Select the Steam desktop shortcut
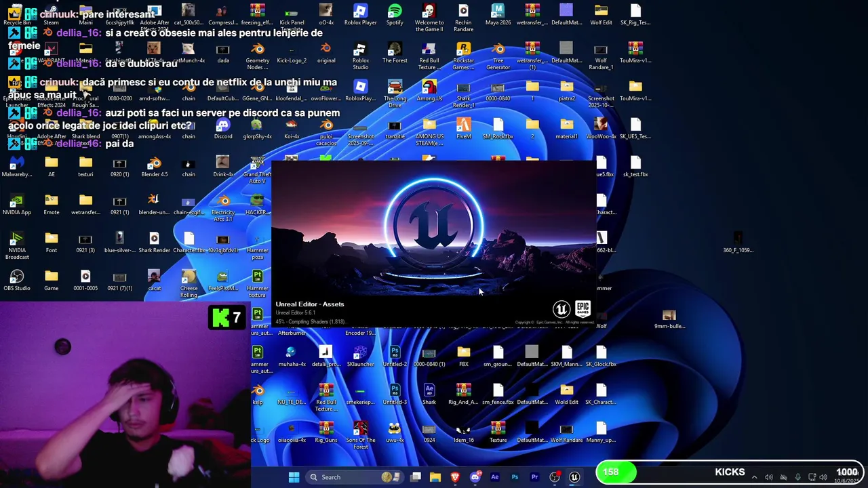 [x=52, y=15]
